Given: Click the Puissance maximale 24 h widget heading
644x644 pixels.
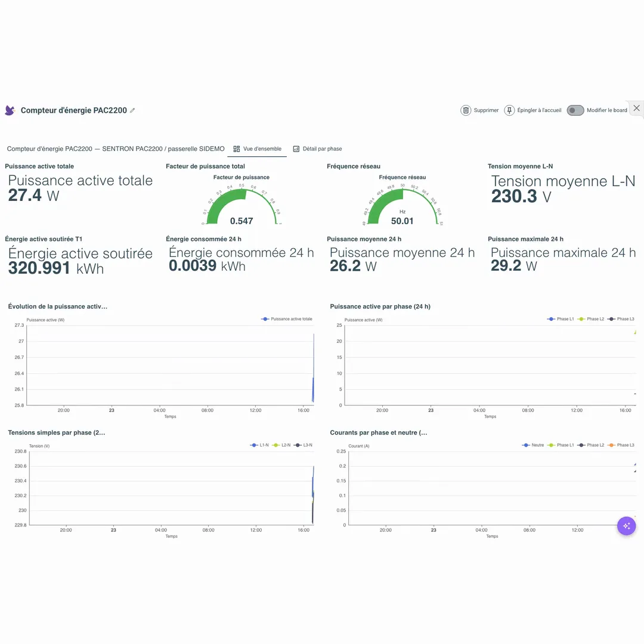Looking at the screenshot, I should tap(526, 239).
